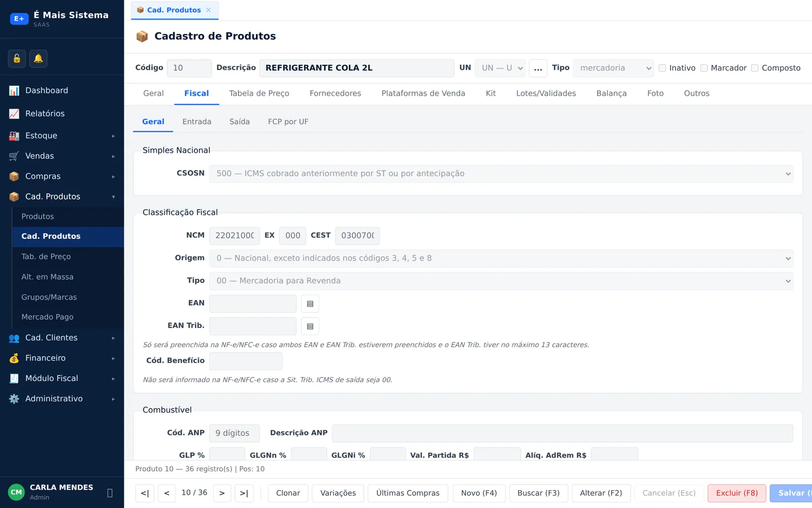812x508 pixels.
Task: Expand the Estoque sidebar menu
Action: 62,136
